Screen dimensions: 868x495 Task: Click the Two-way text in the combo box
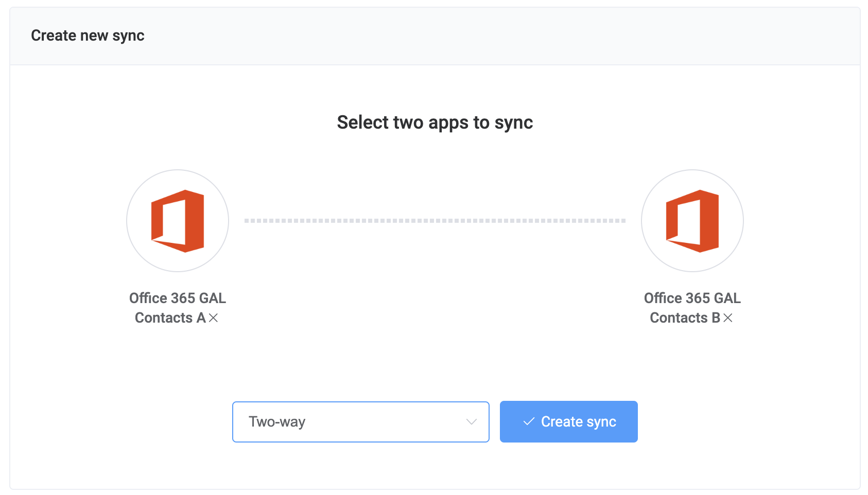pos(277,422)
